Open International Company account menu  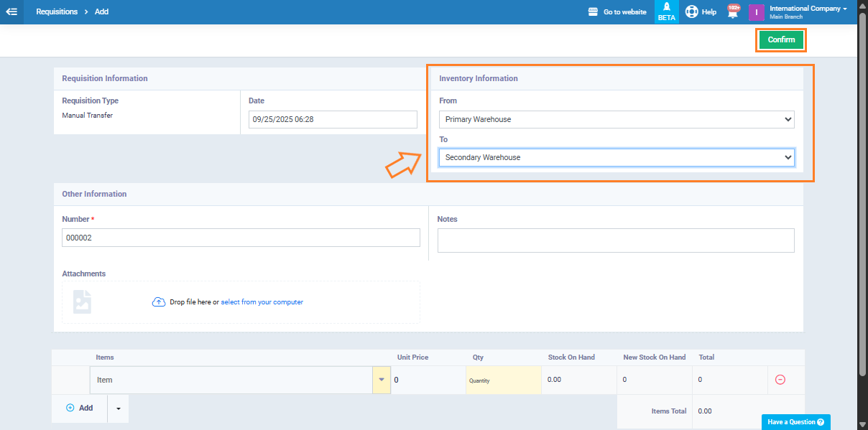pos(808,9)
